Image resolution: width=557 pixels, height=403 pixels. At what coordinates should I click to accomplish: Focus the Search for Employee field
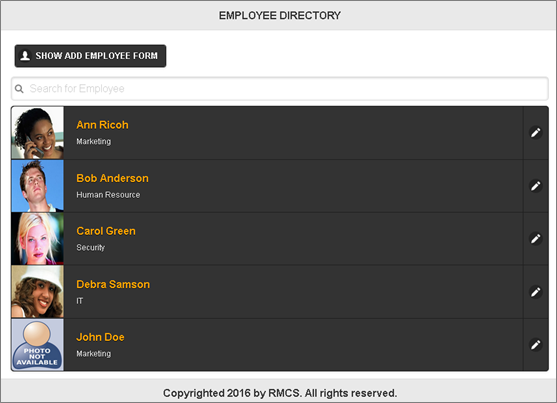280,88
